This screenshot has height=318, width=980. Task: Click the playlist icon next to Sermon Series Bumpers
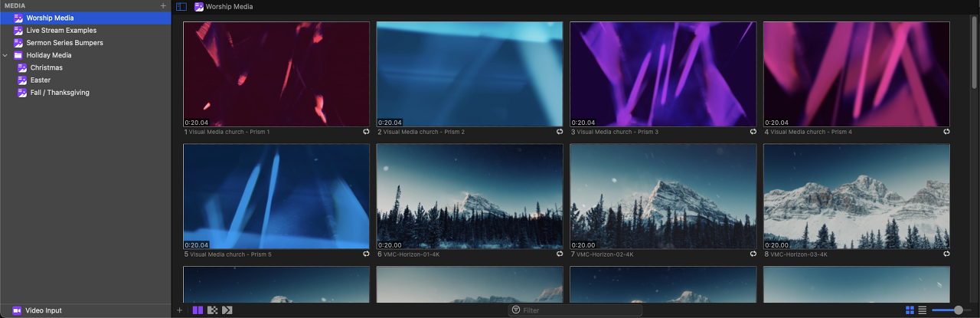coord(18,43)
